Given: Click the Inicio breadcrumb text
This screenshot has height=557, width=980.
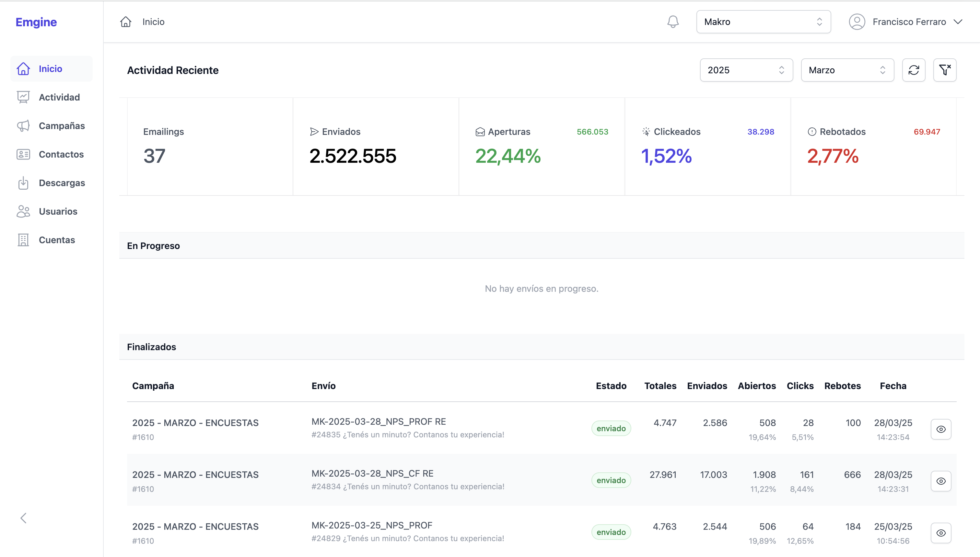Looking at the screenshot, I should pyautogui.click(x=153, y=22).
